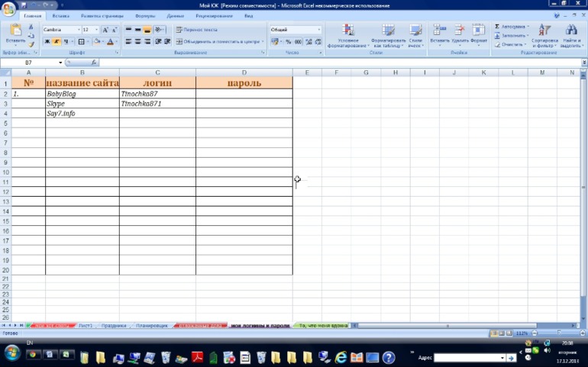588x367 pixels.
Task: Open Сортировка и фильтр menu
Action: (x=544, y=36)
